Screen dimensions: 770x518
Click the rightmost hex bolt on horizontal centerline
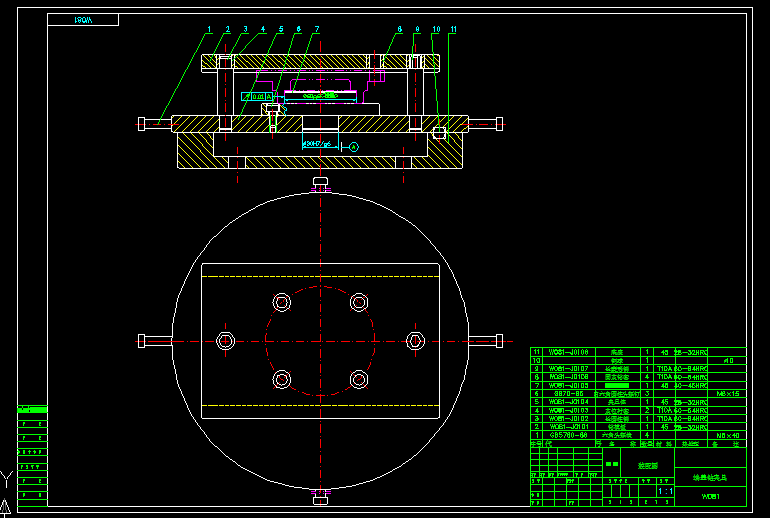pyautogui.click(x=415, y=341)
